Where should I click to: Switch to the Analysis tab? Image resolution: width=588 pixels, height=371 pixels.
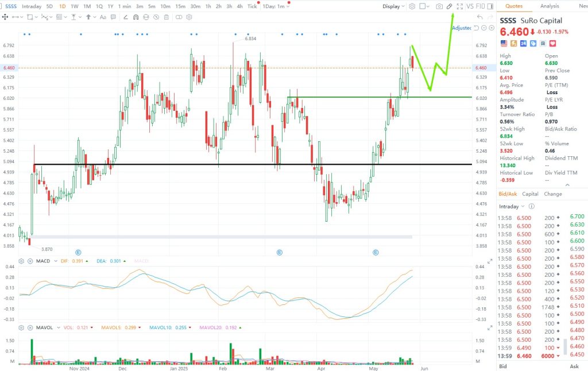[x=550, y=6]
